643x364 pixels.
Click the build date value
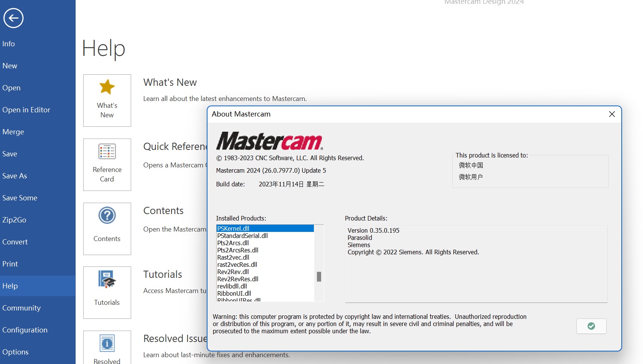(291, 184)
